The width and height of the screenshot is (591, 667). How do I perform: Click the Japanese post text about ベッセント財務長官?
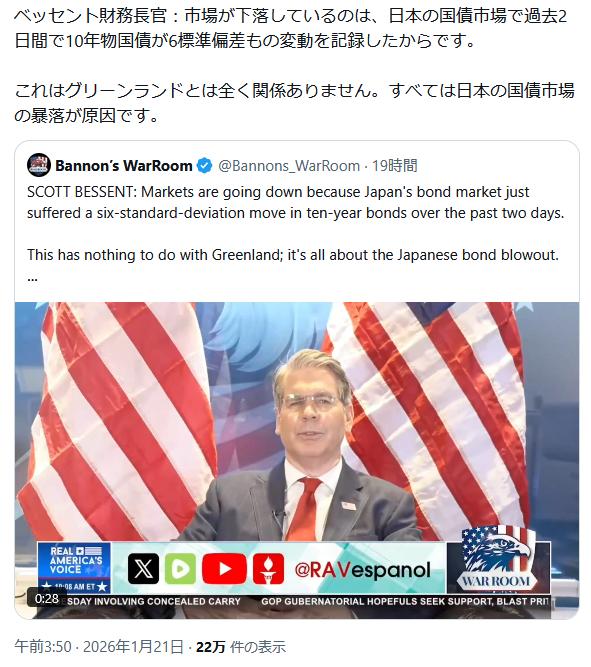[294, 66]
